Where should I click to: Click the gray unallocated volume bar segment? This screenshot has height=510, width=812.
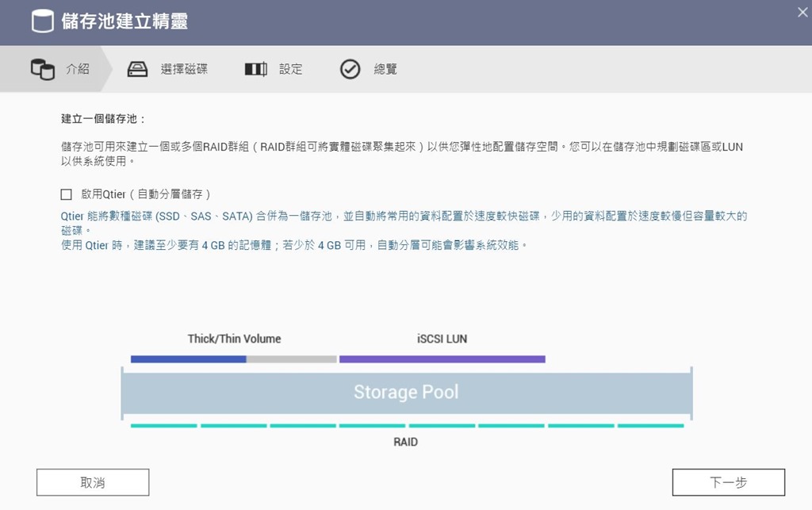click(291, 359)
